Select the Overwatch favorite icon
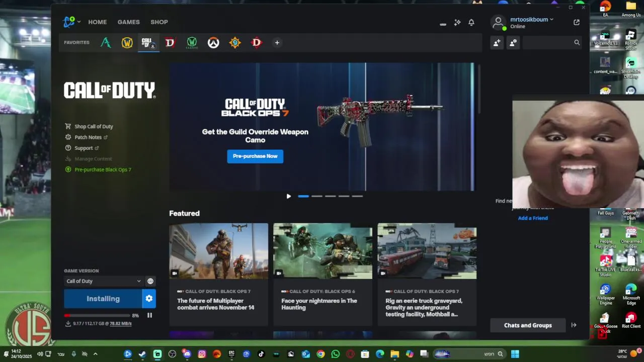The width and height of the screenshot is (644, 362). coord(213,43)
